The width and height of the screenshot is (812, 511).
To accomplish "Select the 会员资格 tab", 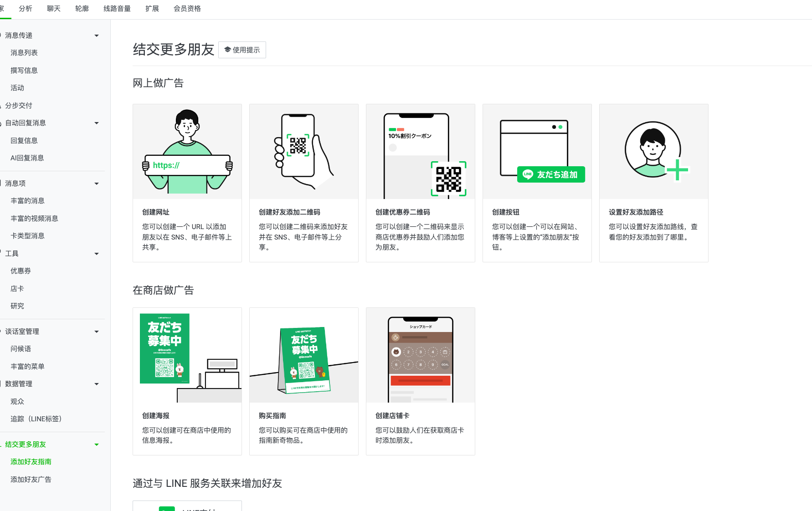I will (x=187, y=9).
